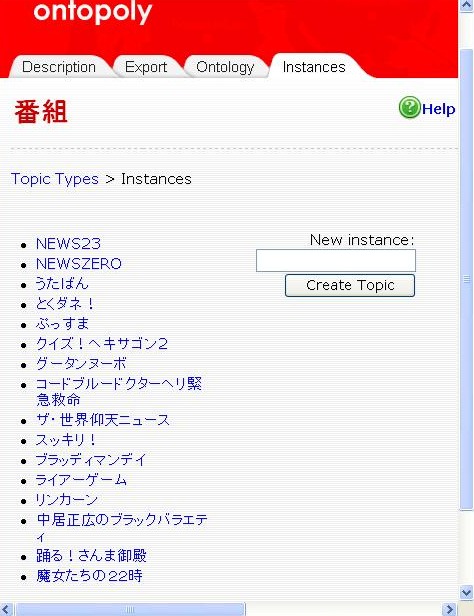
Task: Click the vertical scrollbar up arrow
Action: point(466,6)
